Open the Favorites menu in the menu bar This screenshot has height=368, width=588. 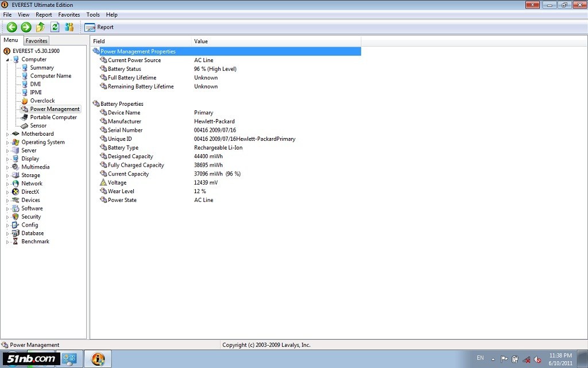point(69,14)
